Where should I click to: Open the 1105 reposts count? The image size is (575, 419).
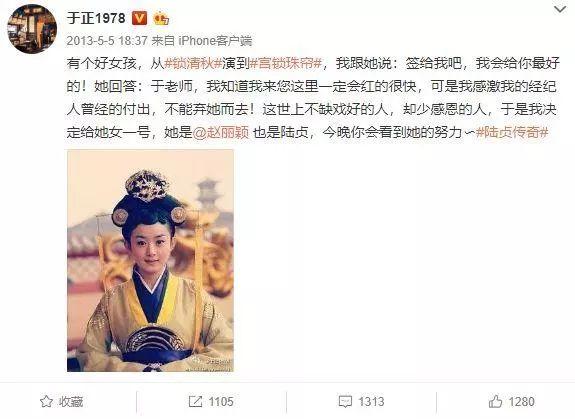[221, 402]
